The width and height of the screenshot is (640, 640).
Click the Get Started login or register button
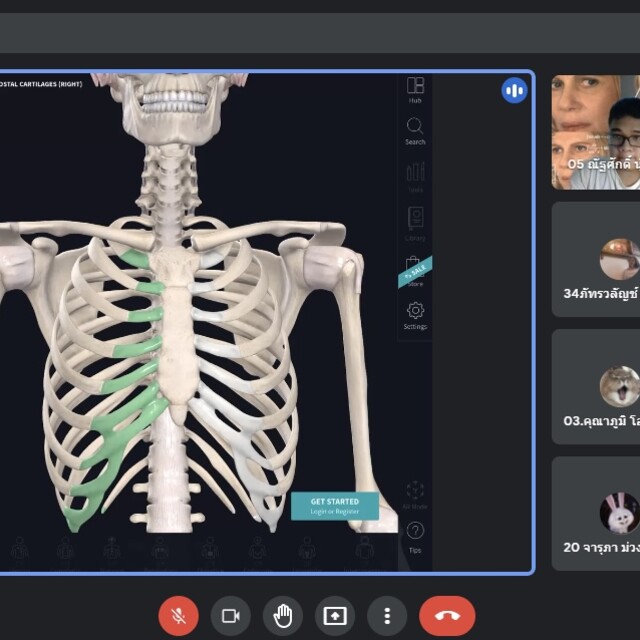point(335,506)
